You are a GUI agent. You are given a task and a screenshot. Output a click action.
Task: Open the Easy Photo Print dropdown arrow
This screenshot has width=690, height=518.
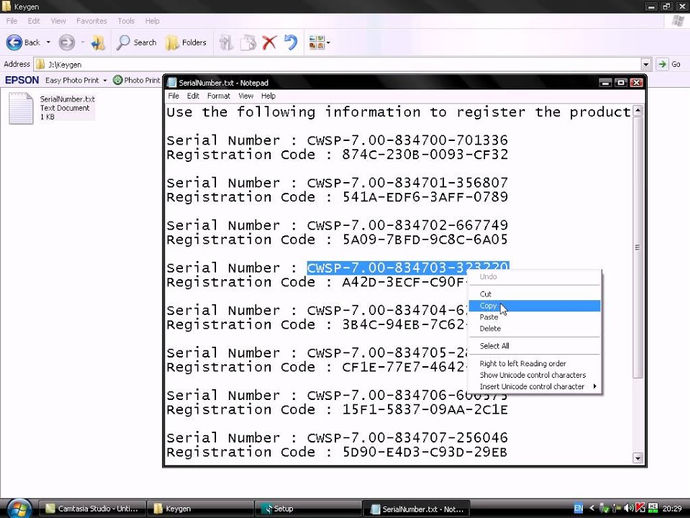[105, 80]
